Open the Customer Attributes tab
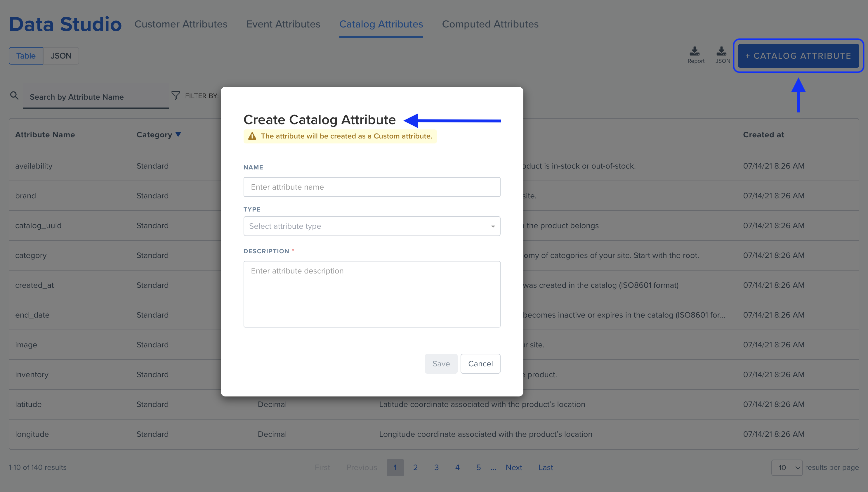This screenshot has width=868, height=492. pyautogui.click(x=181, y=24)
